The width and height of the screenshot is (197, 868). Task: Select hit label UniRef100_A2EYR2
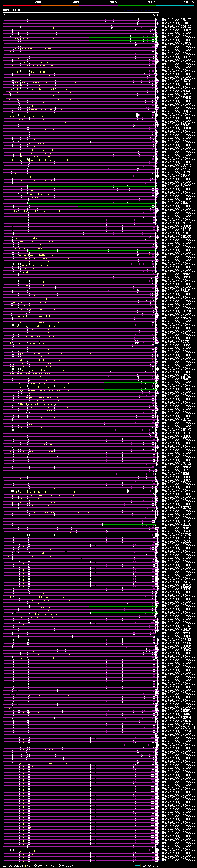click(x=177, y=508)
